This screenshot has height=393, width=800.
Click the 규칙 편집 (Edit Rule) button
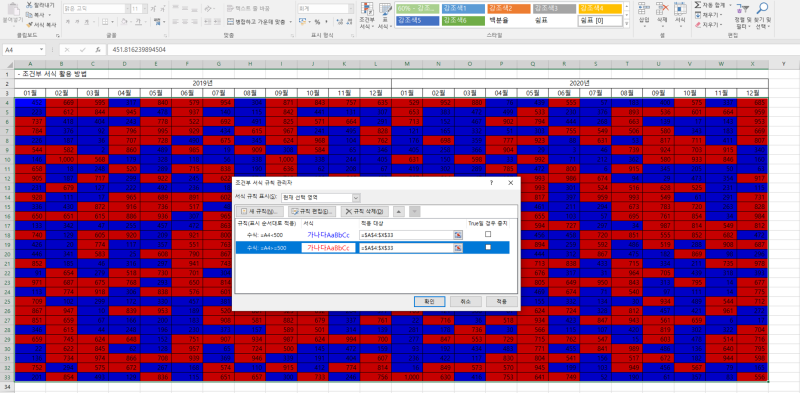312,211
